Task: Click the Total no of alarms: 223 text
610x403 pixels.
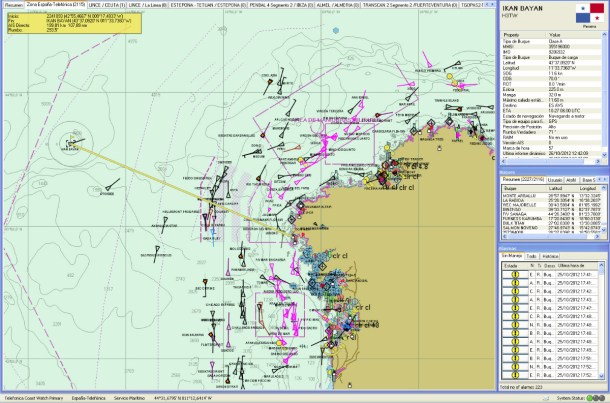Action: coord(521,387)
